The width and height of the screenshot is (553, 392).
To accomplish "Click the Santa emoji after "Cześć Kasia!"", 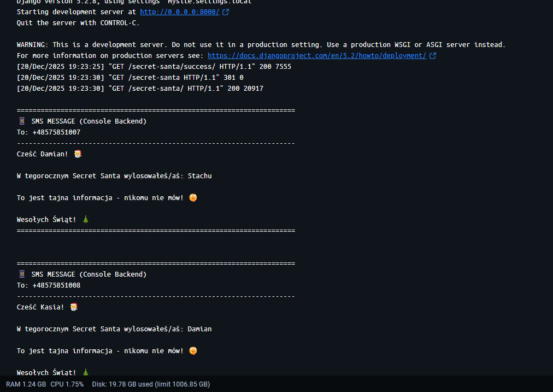I will click(x=74, y=307).
